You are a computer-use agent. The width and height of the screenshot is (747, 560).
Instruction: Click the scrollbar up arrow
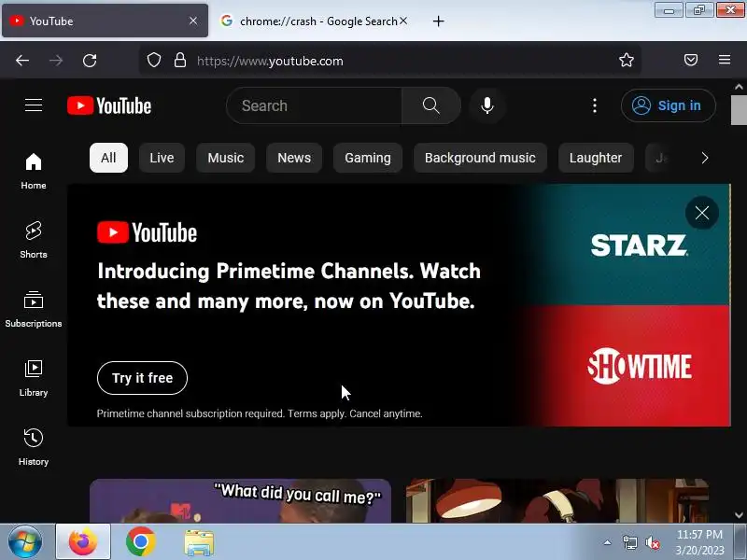pos(739,87)
